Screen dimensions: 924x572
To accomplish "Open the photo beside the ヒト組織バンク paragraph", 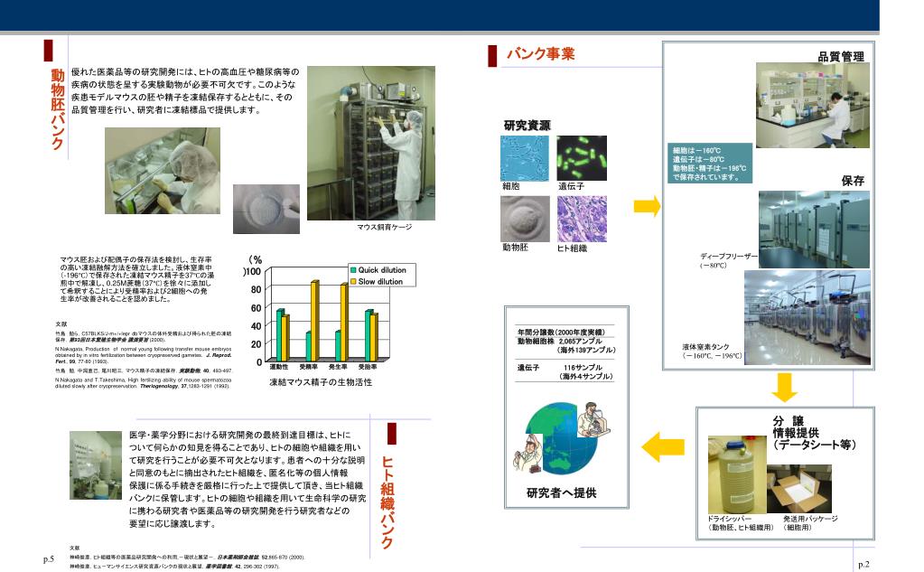I will (x=96, y=465).
